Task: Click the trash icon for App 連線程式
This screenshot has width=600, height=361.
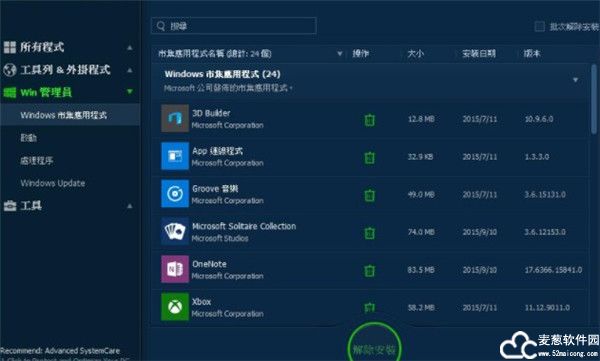Action: [369, 157]
